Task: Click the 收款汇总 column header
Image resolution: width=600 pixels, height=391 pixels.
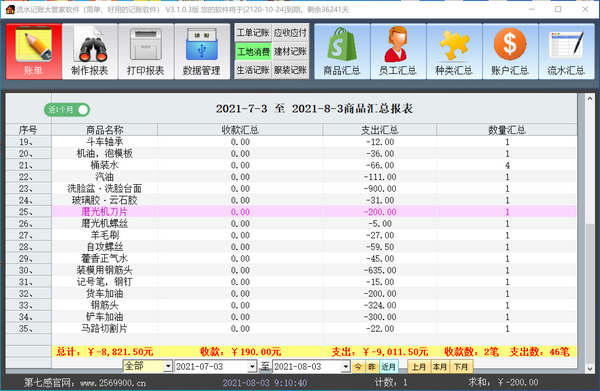Action: (x=240, y=130)
